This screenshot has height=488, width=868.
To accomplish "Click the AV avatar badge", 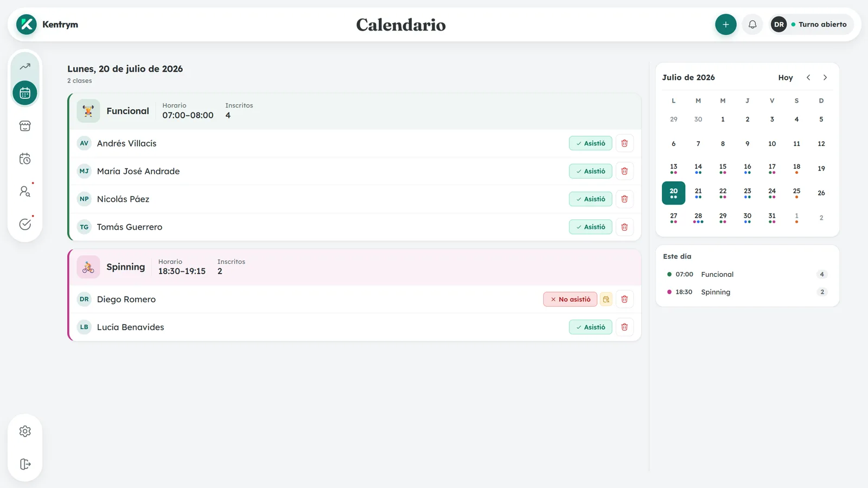I will pos(84,143).
